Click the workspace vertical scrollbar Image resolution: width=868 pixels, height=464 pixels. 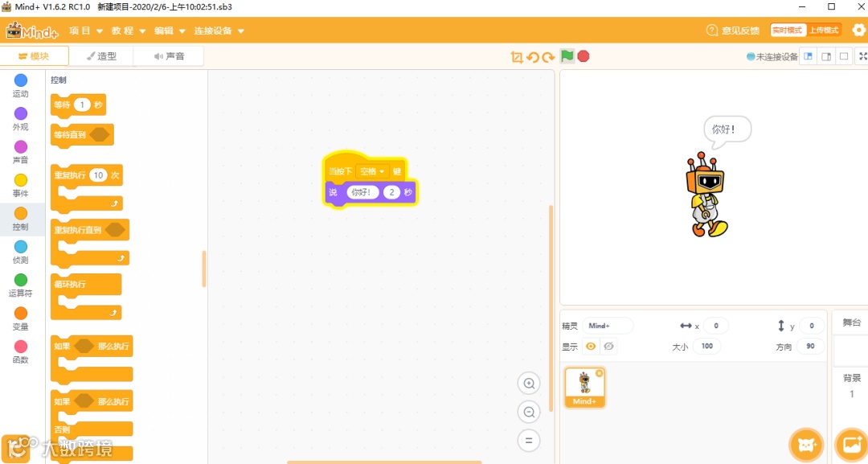551,308
